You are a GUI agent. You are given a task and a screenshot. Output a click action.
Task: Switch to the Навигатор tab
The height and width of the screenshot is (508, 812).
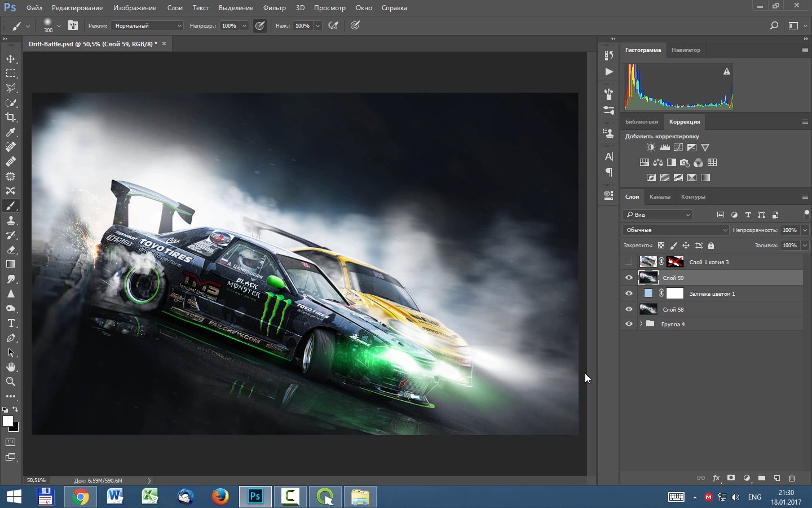pos(686,50)
